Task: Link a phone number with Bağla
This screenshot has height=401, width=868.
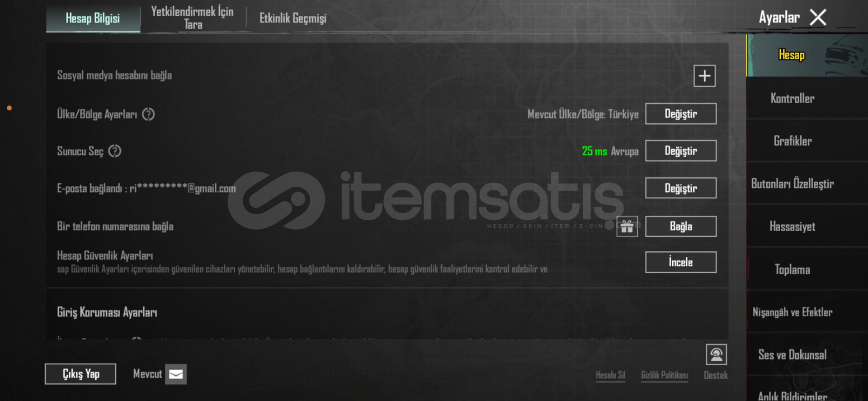Action: tap(681, 226)
